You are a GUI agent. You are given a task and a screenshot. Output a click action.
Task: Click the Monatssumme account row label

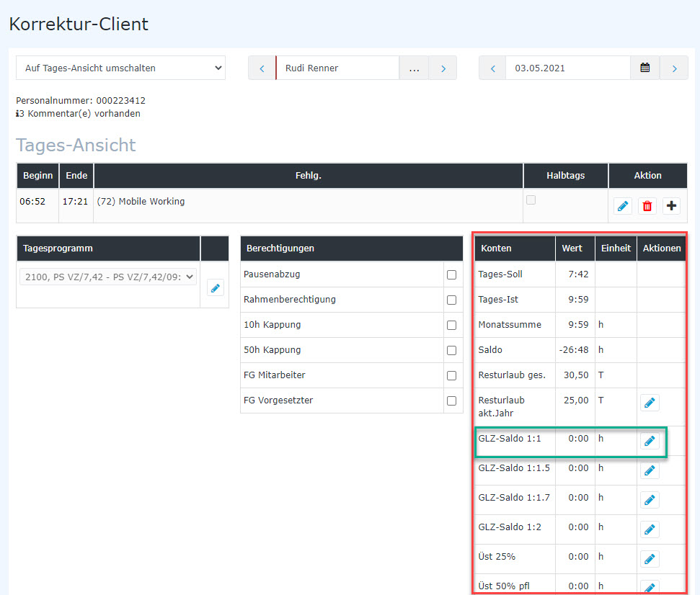coord(510,325)
